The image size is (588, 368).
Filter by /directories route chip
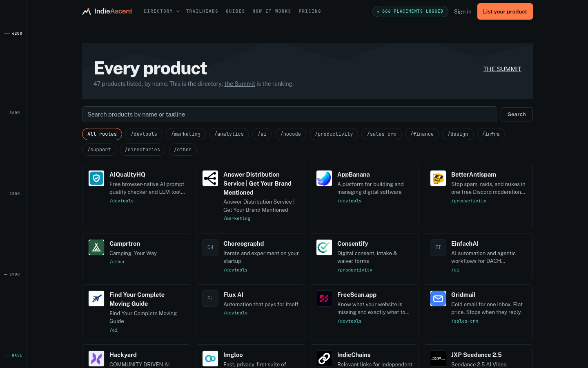(x=143, y=150)
